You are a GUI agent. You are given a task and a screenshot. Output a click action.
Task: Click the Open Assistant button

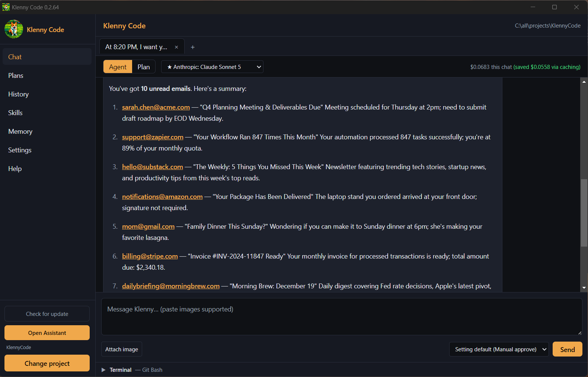tap(47, 333)
